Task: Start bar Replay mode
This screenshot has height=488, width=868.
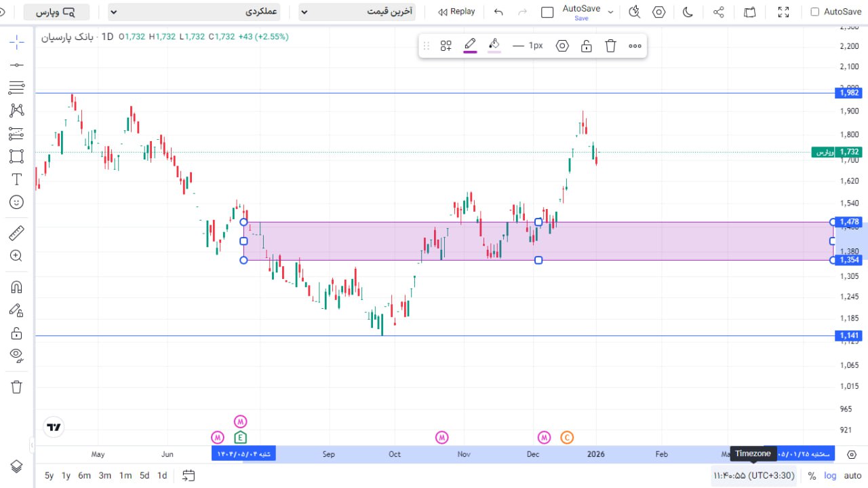Action: pos(456,12)
